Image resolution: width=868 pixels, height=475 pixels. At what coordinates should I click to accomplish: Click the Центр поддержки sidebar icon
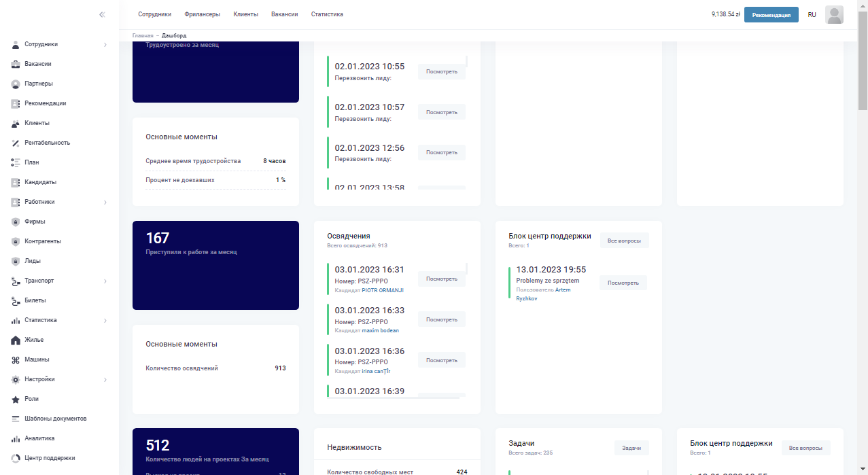pos(16,458)
